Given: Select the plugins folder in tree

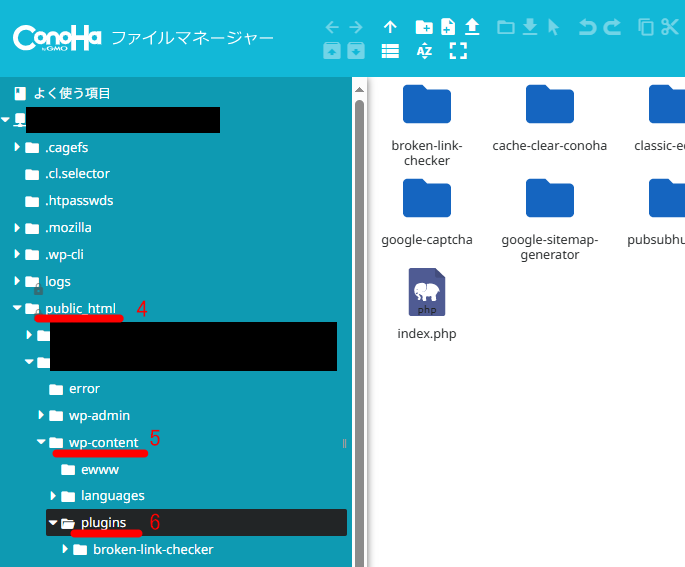Looking at the screenshot, I should (x=196, y=522).
